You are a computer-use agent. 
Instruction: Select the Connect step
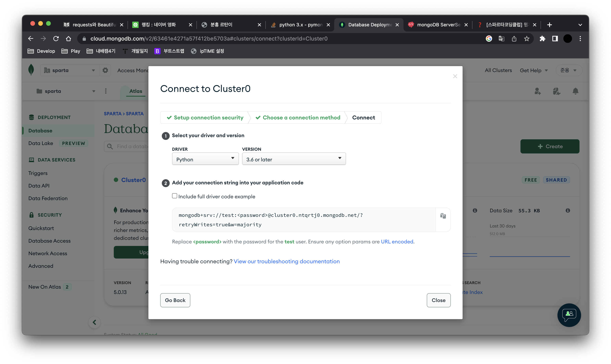pyautogui.click(x=364, y=117)
